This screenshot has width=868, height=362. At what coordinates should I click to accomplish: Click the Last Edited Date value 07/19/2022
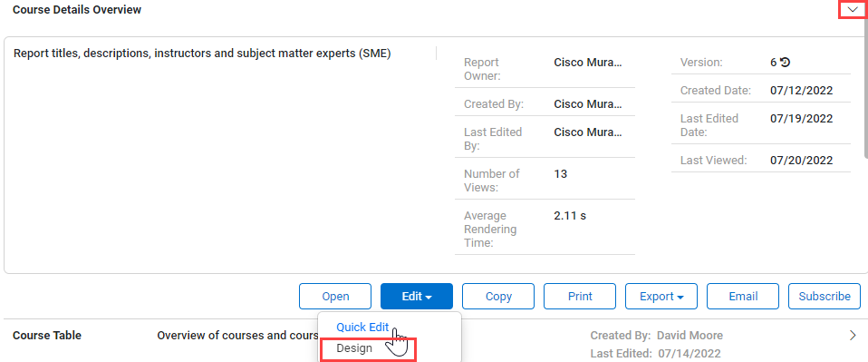point(802,119)
